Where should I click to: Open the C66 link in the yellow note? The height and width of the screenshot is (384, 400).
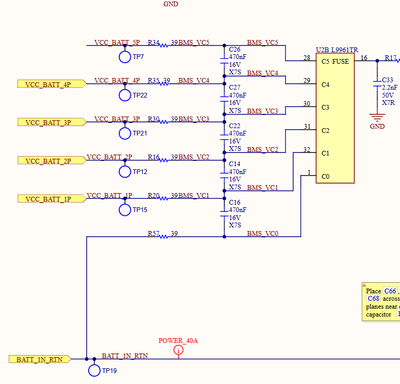click(x=390, y=291)
